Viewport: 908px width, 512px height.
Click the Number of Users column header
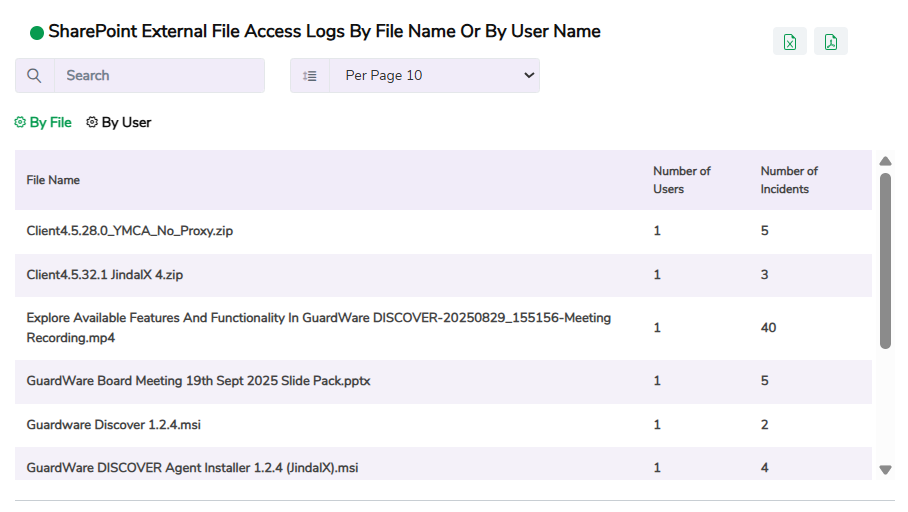click(682, 180)
